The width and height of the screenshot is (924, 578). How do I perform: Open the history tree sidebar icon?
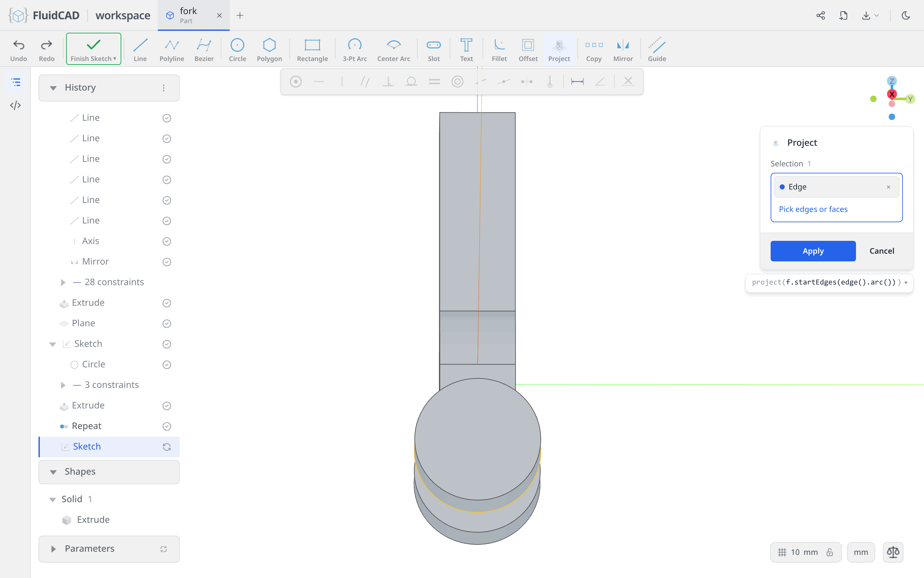(16, 82)
